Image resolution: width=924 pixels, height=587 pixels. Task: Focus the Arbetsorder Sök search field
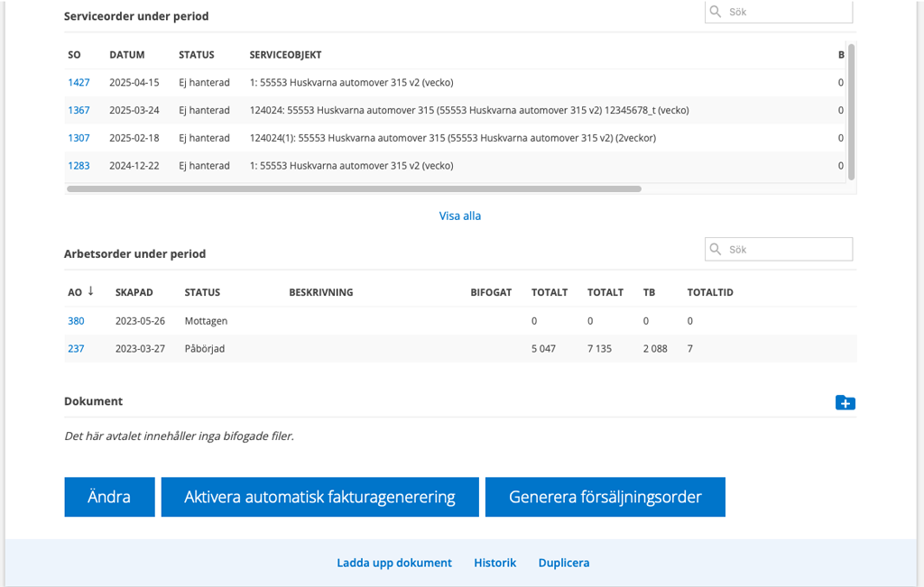[779, 249]
